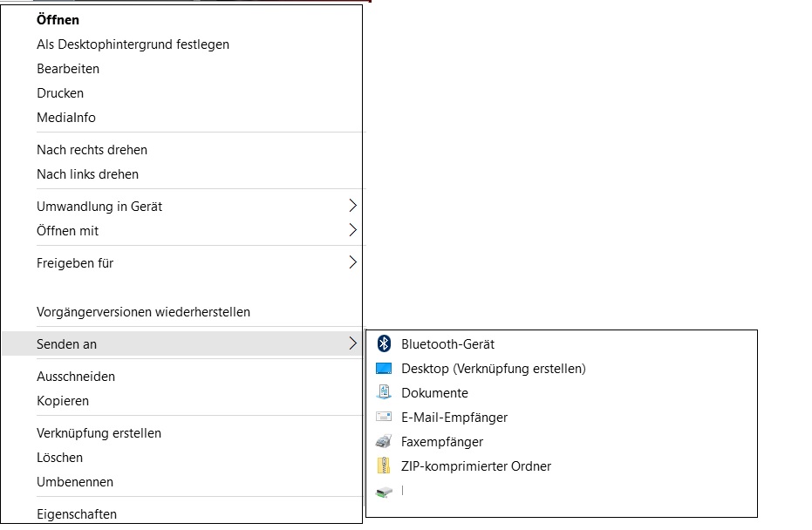Expand the Öffnen mit submenu arrow
The height and width of the screenshot is (530, 812).
352,230
